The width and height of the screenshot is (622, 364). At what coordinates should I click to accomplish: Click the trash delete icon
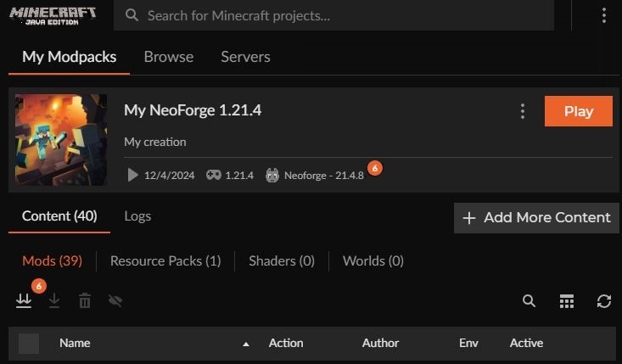85,301
